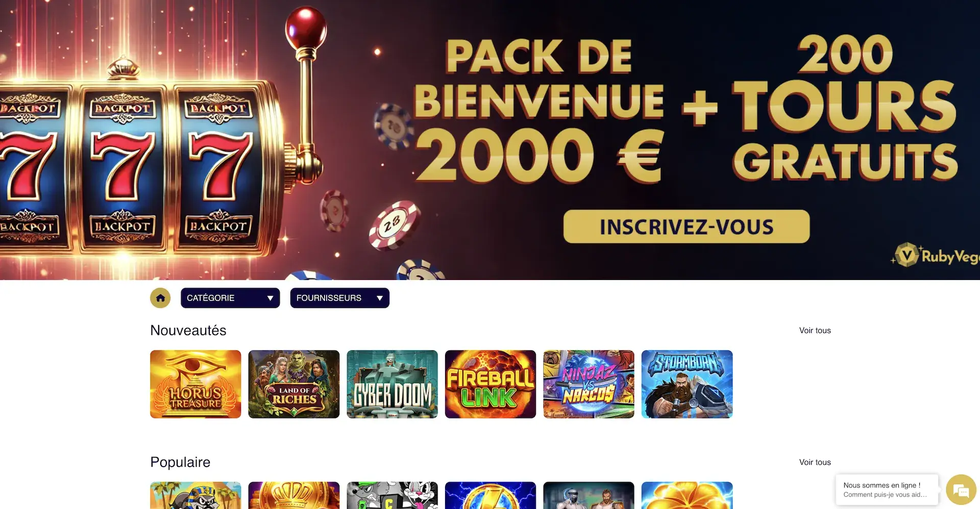980x509 pixels.
Task: Click Voir tous for Populaire
Action: pyautogui.click(x=815, y=462)
